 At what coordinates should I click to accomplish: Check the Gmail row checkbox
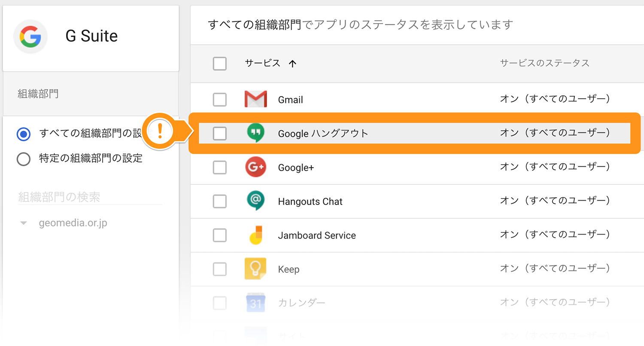220,99
